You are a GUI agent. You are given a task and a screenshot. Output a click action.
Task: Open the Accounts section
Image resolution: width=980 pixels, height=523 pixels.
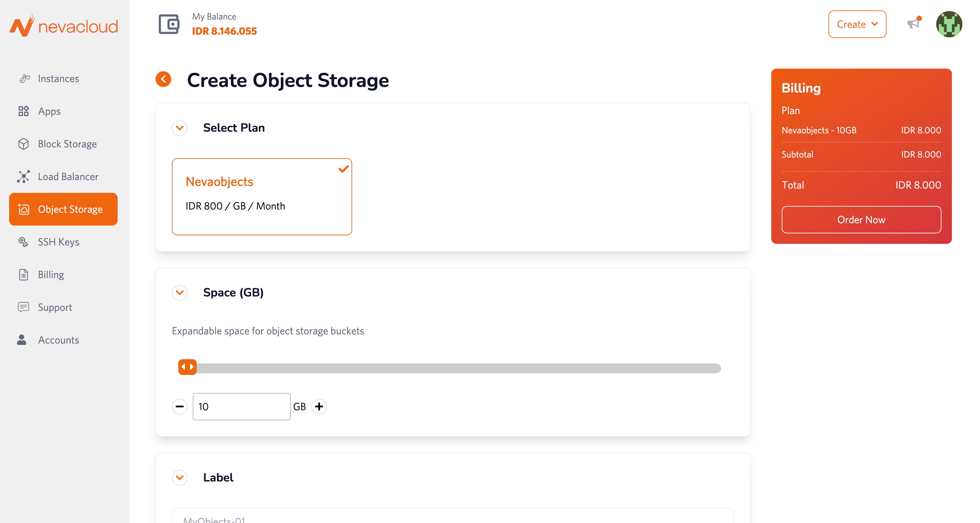tap(58, 340)
